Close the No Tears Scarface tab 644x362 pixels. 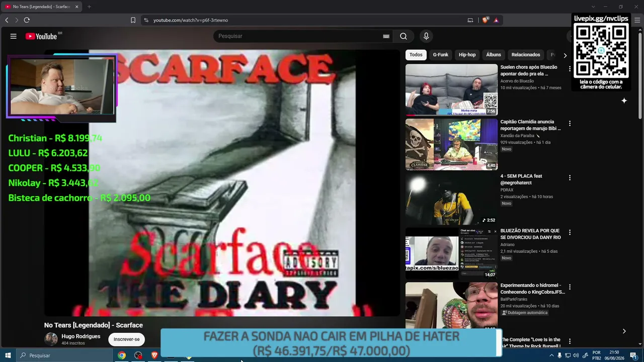tap(77, 7)
